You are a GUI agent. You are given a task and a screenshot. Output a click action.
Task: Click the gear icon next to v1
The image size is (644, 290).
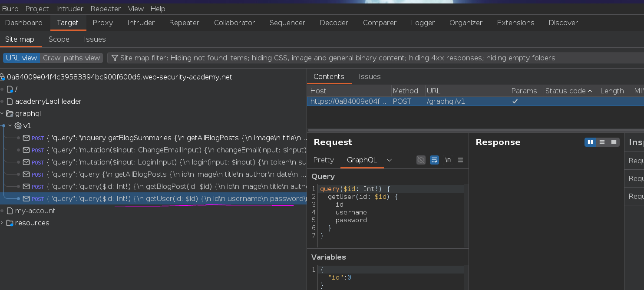18,125
